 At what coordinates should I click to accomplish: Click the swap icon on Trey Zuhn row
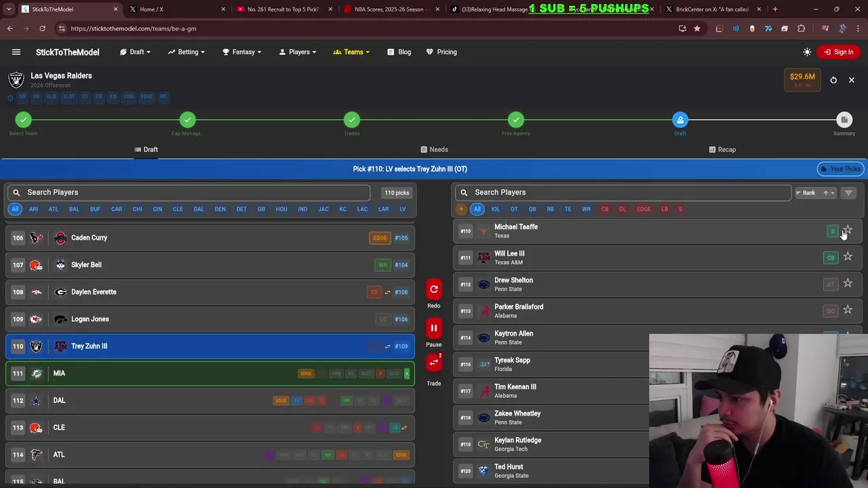point(387,346)
